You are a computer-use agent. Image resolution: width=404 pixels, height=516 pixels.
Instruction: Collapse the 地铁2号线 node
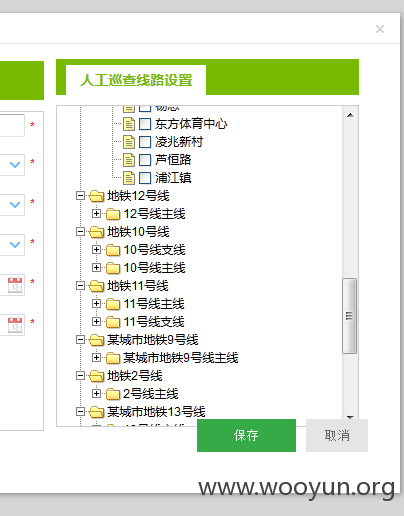(80, 376)
